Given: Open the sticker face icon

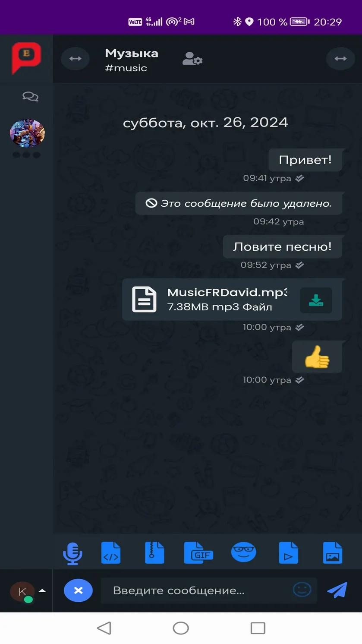Looking at the screenshot, I should tap(243, 552).
